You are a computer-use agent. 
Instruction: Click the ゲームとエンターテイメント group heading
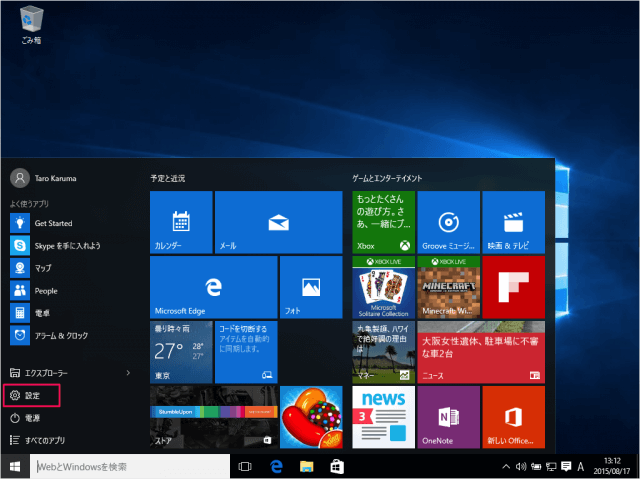coord(387,178)
